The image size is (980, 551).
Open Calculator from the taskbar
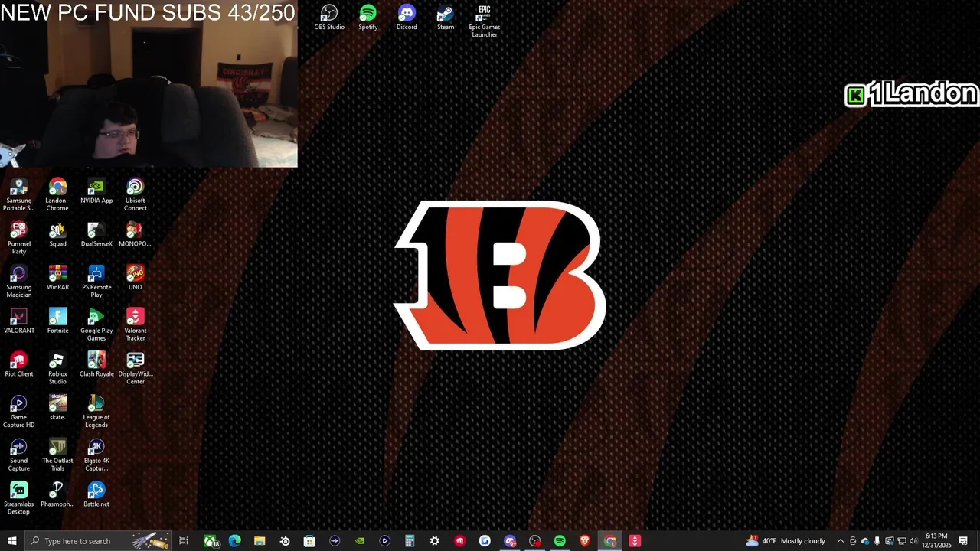pos(410,541)
